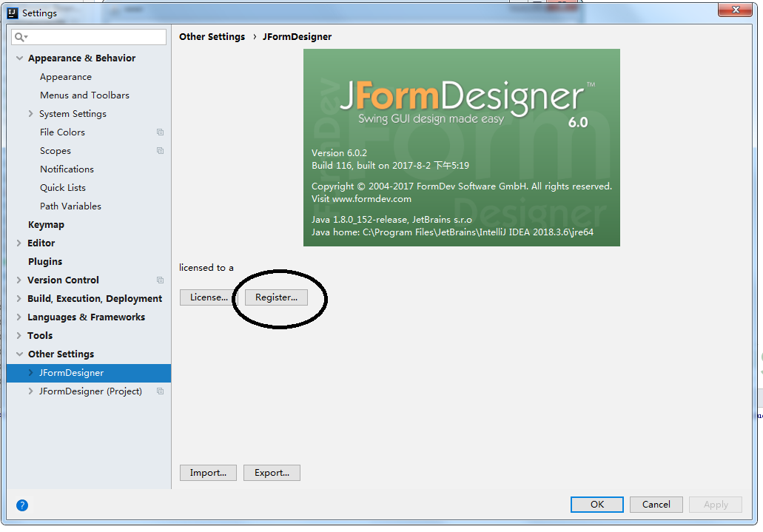Click the JFormDesigner splash banner image

pos(461,147)
